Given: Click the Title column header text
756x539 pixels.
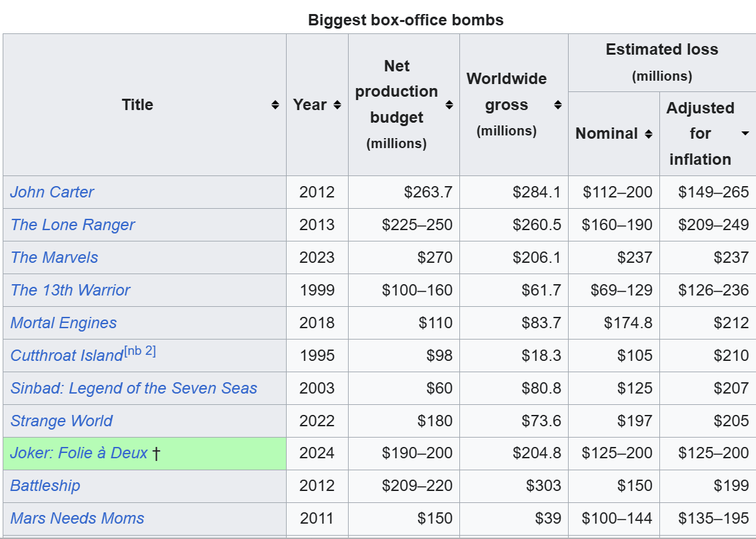Looking at the screenshot, I should 137,105.
